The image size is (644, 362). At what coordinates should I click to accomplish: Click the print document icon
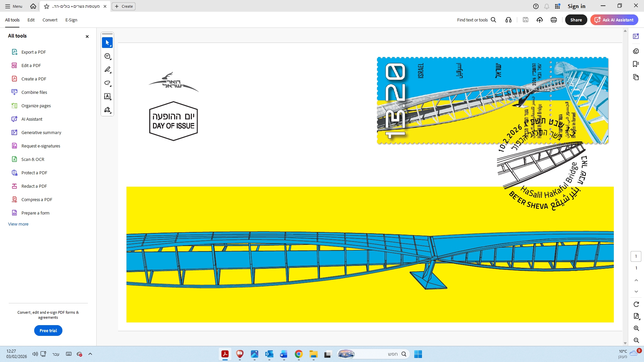(554, 20)
